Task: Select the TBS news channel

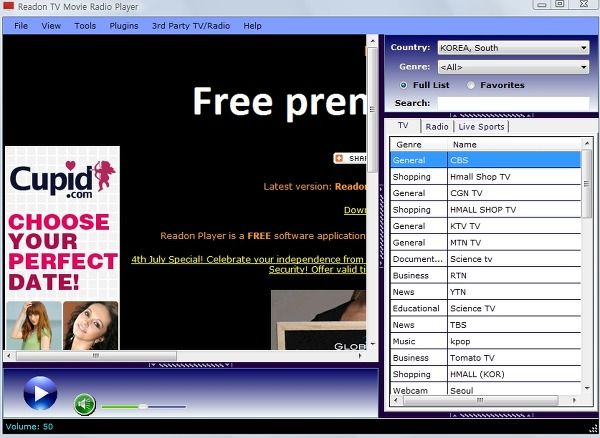Action: (486, 325)
